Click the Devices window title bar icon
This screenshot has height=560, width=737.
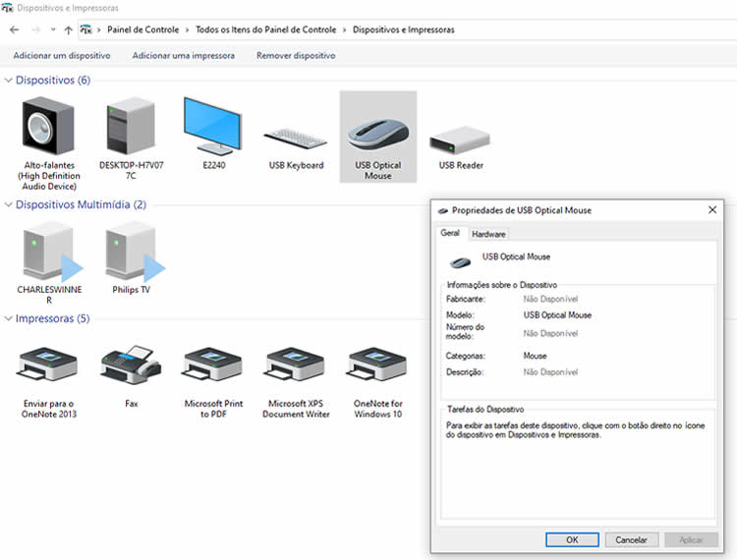pos(7,8)
